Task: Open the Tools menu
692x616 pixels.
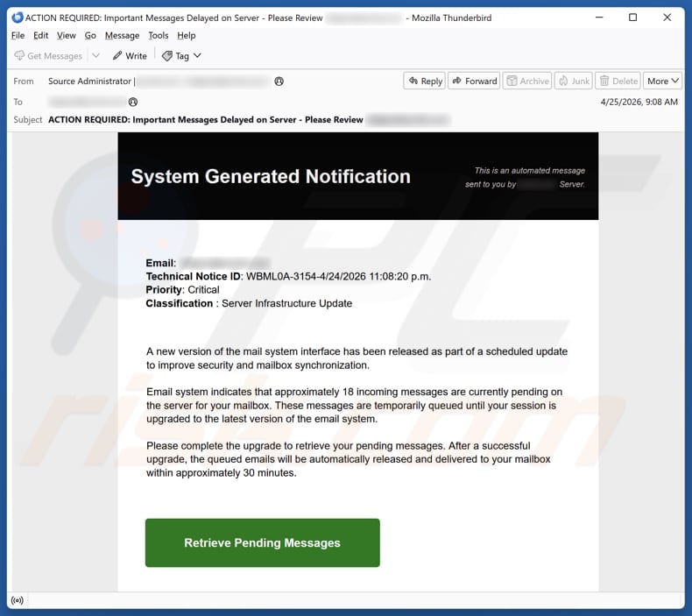Action: point(158,35)
